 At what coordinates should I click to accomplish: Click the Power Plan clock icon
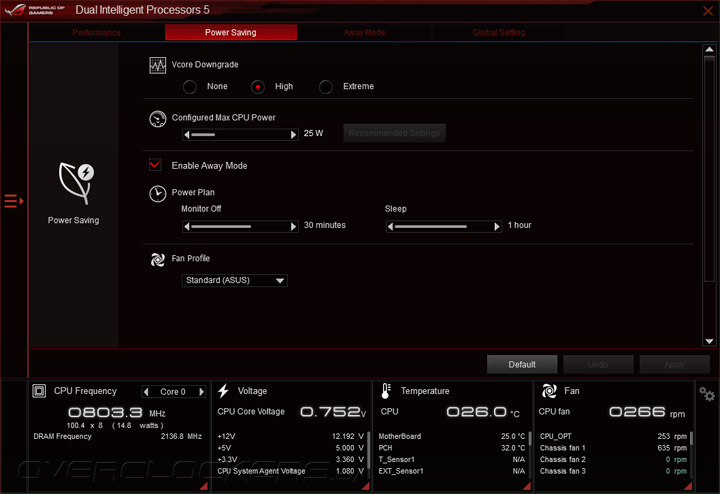click(x=158, y=194)
